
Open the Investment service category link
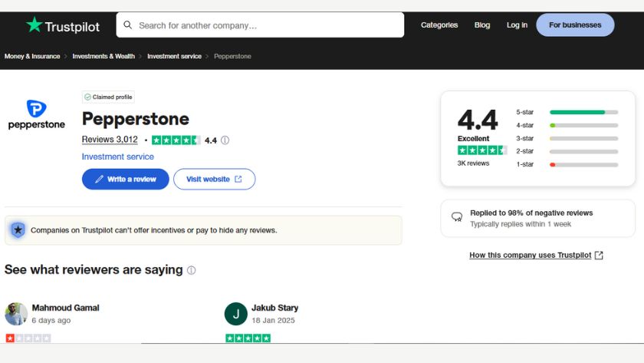coord(118,157)
